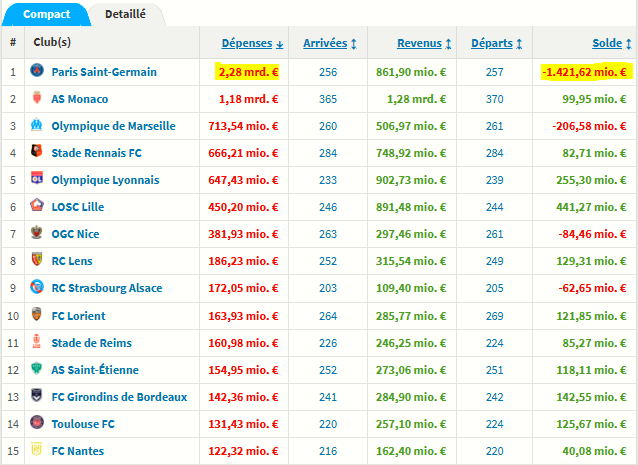638x465 pixels.
Task: Click AS Monaco's departures count 370
Action: [x=494, y=99]
